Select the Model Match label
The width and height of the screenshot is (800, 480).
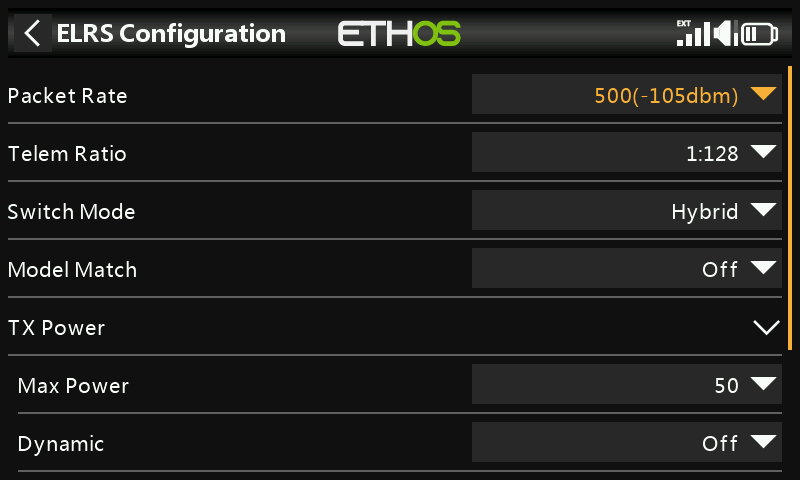(72, 270)
